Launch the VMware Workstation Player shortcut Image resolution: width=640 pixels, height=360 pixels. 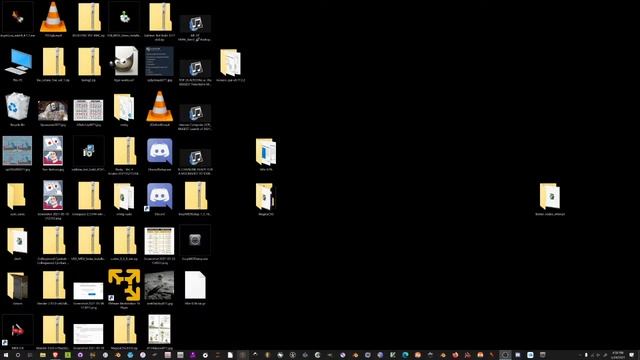click(x=124, y=285)
